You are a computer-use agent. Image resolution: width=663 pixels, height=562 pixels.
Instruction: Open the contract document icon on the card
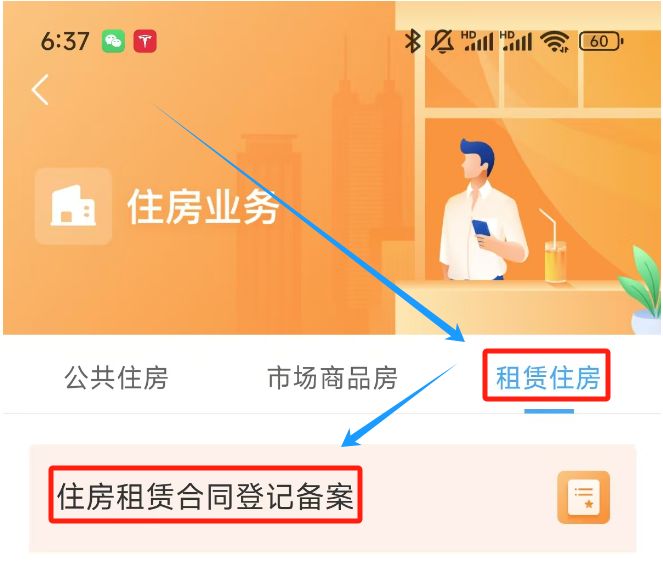point(584,497)
